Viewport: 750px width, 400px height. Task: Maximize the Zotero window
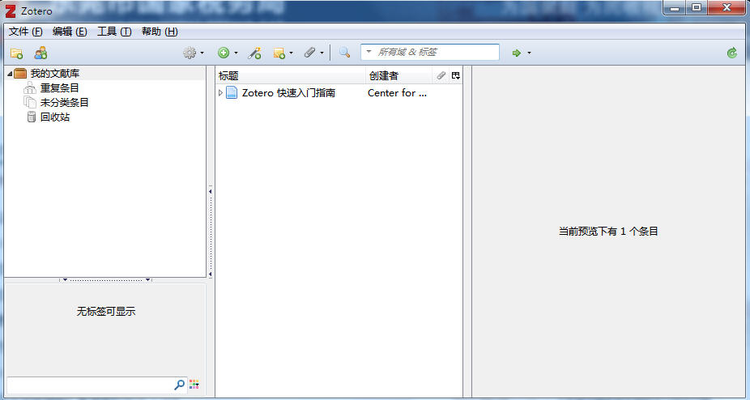tap(697, 8)
